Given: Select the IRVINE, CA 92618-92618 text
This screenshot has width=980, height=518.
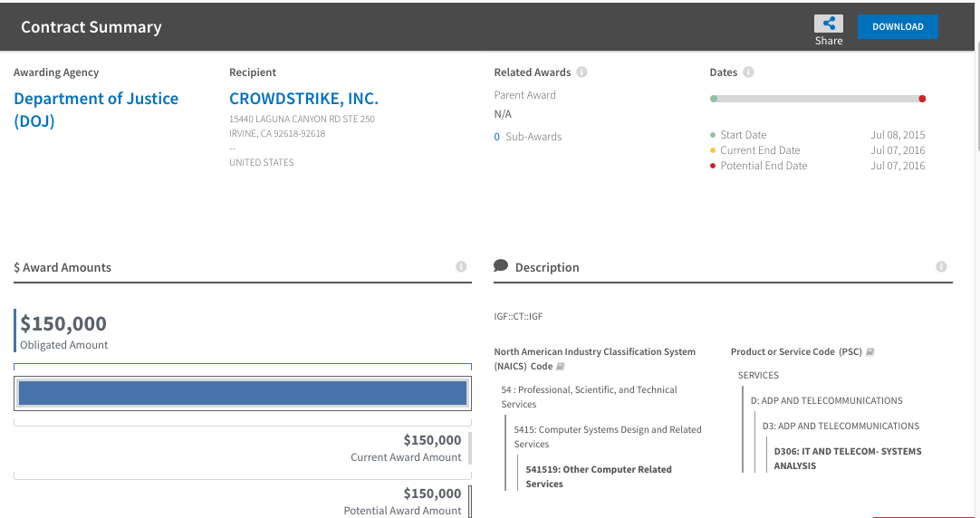Looking at the screenshot, I should tap(277, 133).
